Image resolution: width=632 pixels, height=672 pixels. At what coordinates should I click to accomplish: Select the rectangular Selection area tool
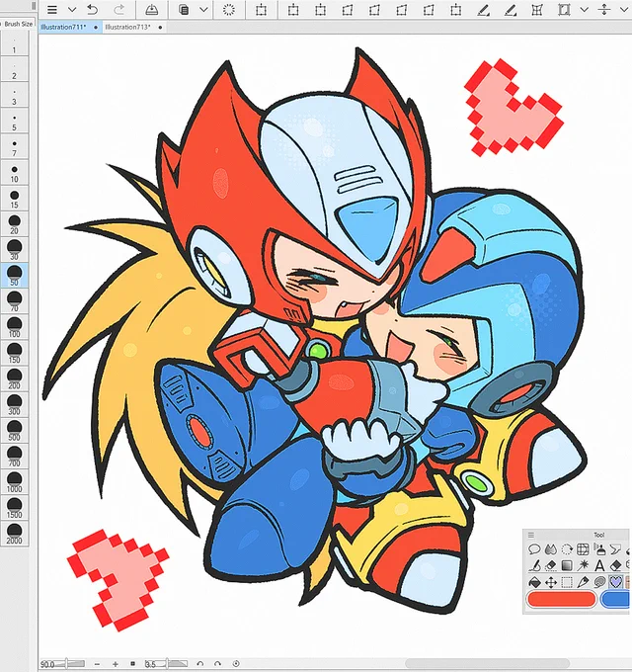coord(567,582)
